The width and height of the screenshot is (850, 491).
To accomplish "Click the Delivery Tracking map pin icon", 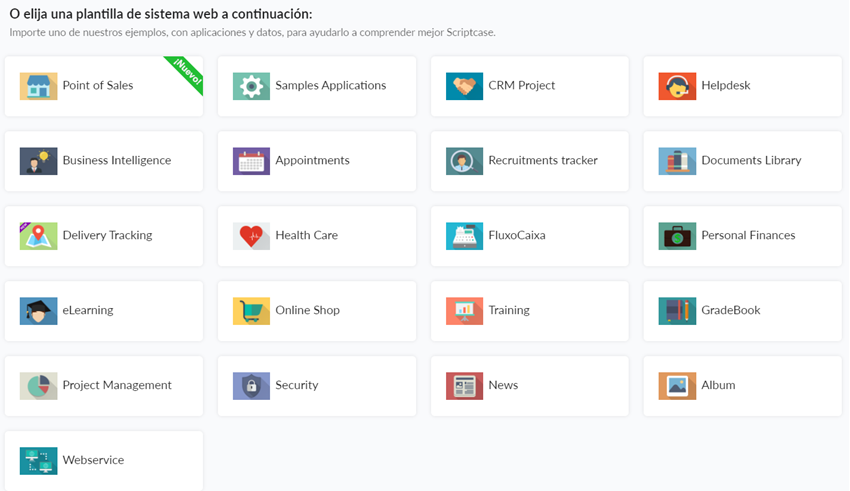I will point(38,236).
